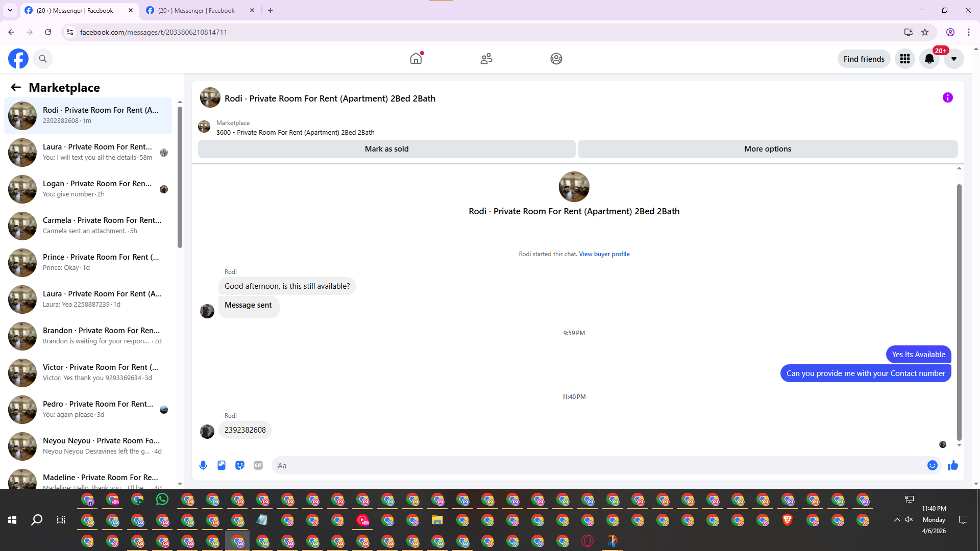This screenshot has height=551, width=980.
Task: Click the chat messages scrollbar
Action: point(959,312)
